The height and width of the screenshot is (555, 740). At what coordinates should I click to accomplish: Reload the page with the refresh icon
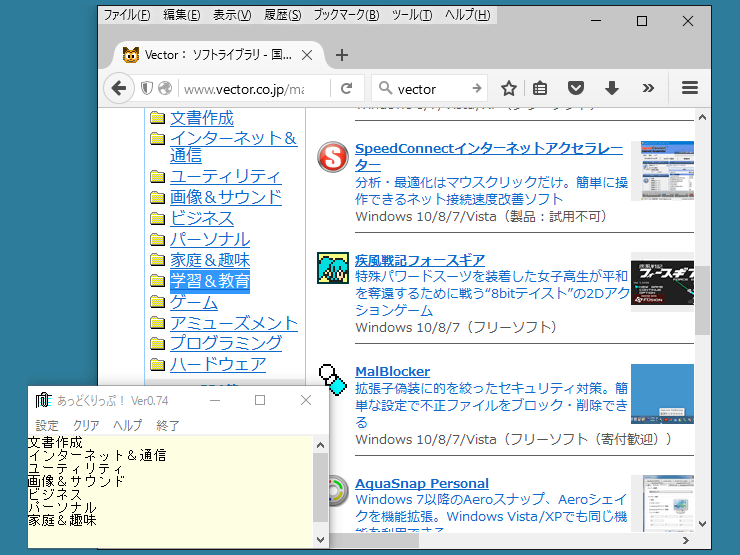(346, 88)
